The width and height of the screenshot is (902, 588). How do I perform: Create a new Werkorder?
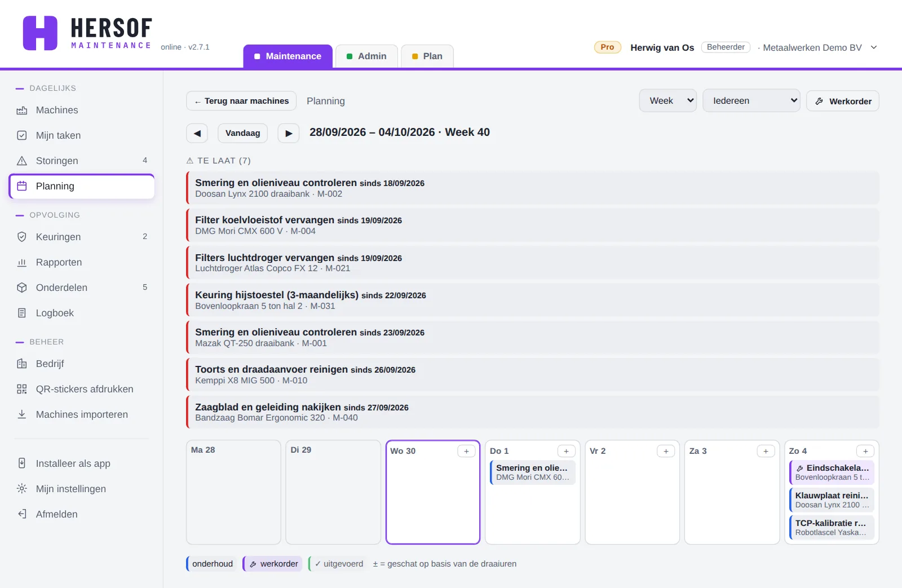[843, 101]
